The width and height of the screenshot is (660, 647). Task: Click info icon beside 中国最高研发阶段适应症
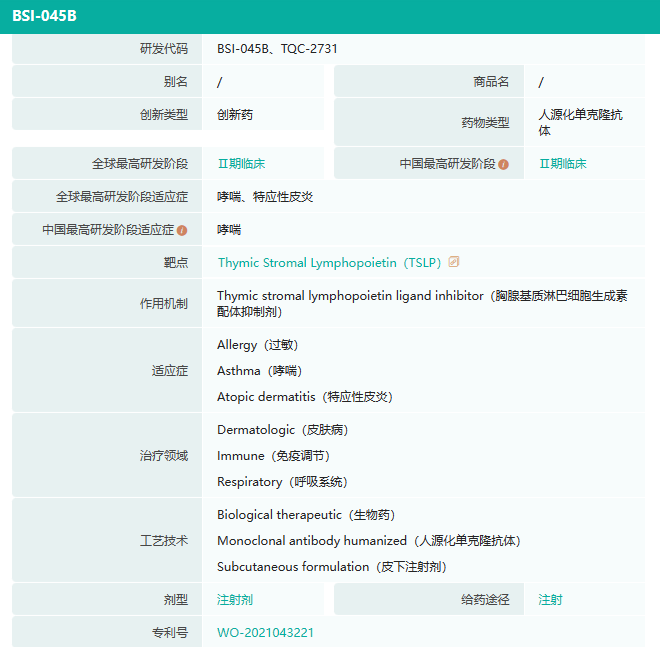[x=182, y=230]
